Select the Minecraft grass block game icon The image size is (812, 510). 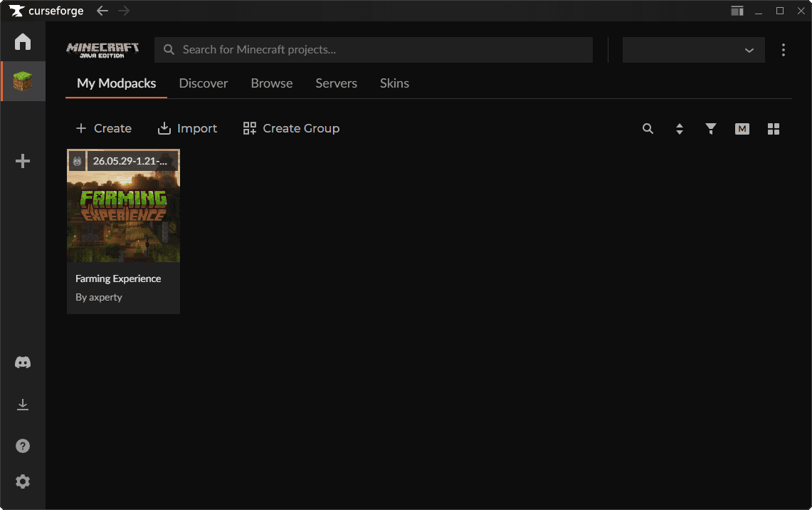tap(23, 81)
